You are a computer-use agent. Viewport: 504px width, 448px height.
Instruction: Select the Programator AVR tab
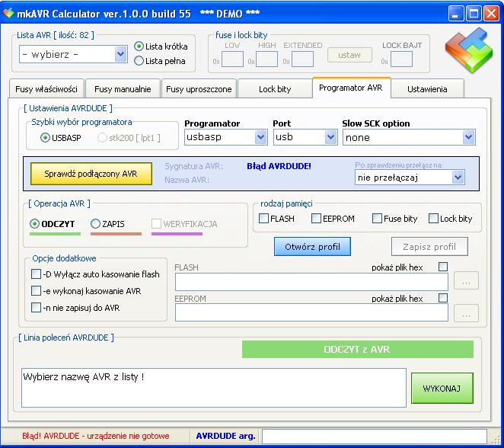[x=351, y=88]
